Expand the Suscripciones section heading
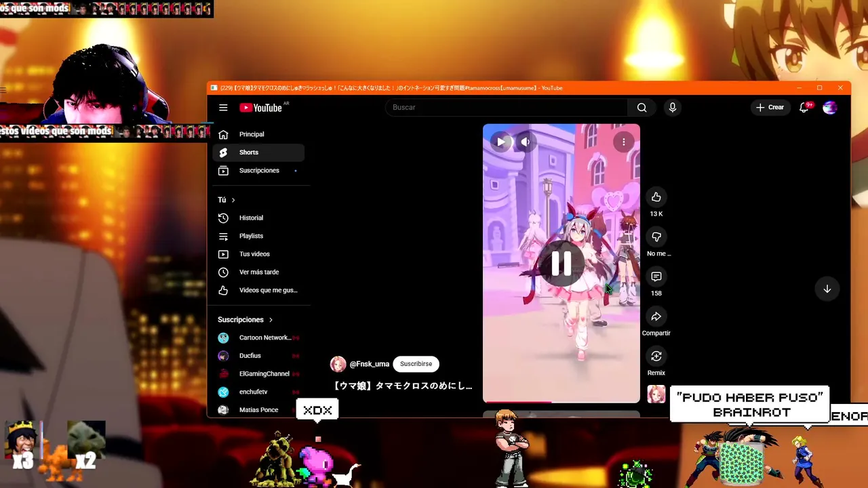Screen dimensions: 868x488 coord(245,319)
